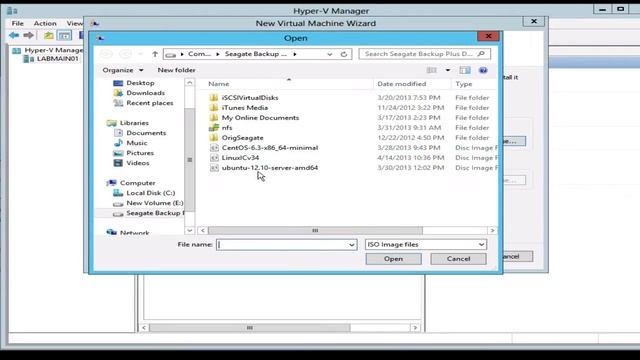The height and width of the screenshot is (360, 640).
Task: Select LABMAIN01 in Hyper-V Manager tree
Action: [57, 59]
